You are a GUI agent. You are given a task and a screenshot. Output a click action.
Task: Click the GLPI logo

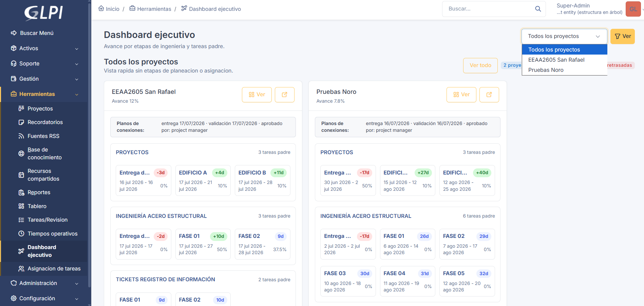[x=44, y=13]
